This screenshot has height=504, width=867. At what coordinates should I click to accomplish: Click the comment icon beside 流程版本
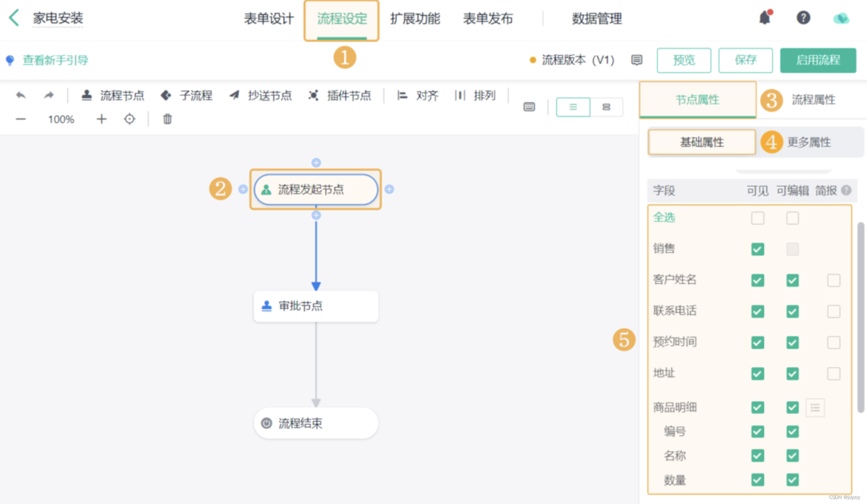click(x=637, y=60)
